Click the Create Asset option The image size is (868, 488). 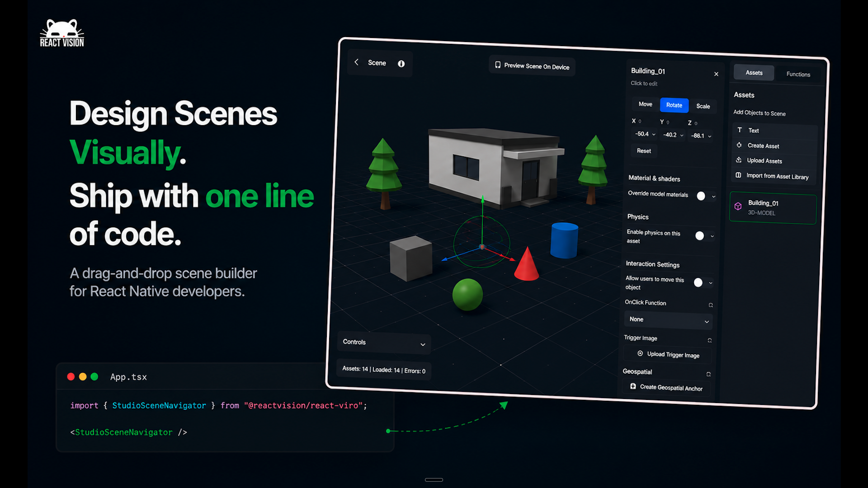(x=774, y=145)
